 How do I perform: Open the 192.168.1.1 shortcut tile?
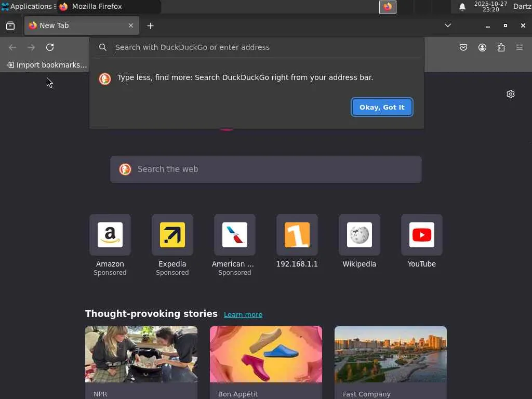(297, 235)
